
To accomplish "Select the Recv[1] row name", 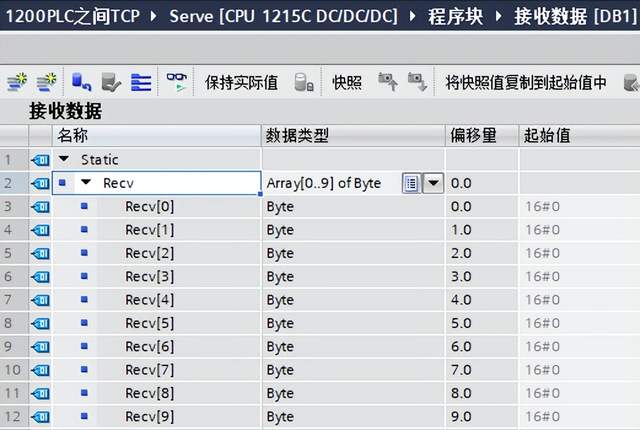I will click(149, 230).
